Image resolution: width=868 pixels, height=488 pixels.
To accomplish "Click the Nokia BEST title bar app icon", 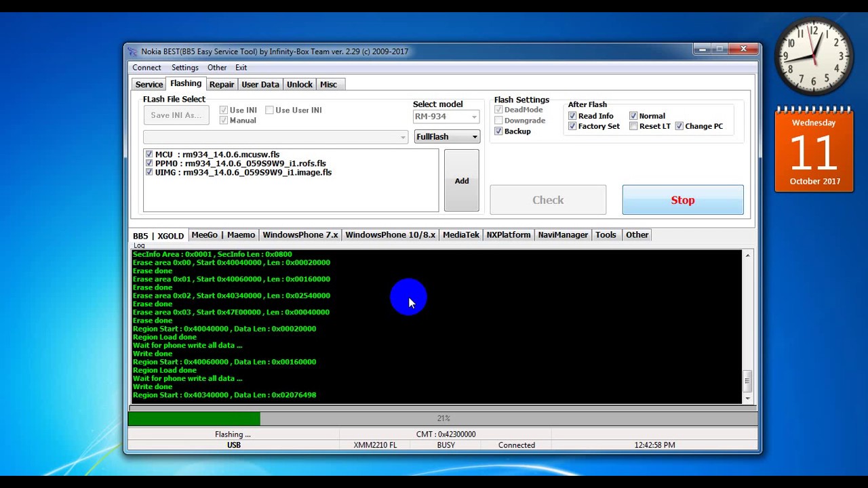I will click(133, 52).
